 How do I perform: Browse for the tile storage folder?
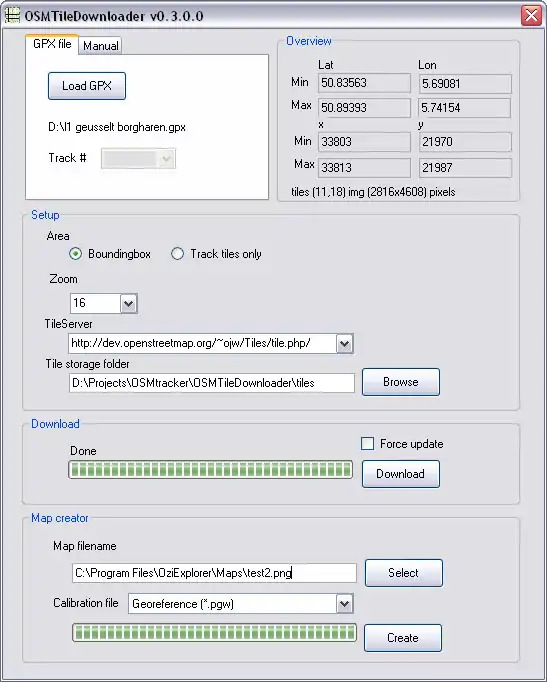[401, 382]
